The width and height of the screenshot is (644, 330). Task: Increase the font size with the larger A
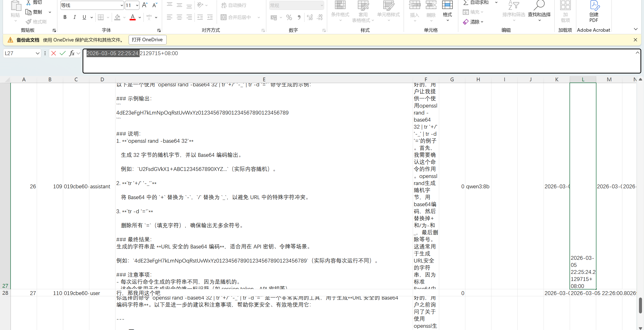point(145,5)
